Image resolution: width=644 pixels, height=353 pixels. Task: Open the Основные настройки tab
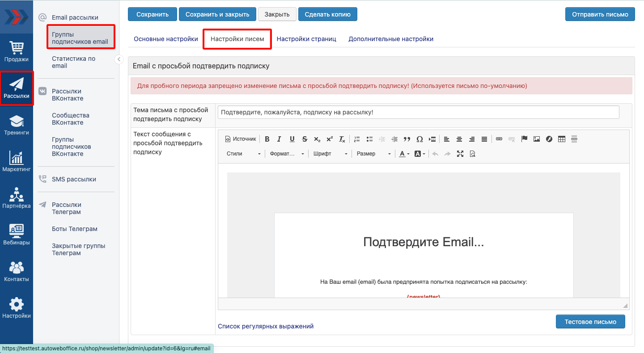coord(166,39)
